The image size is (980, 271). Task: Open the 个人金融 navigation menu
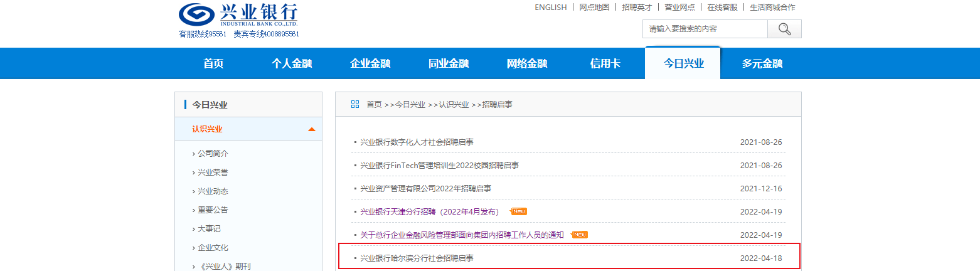pyautogui.click(x=292, y=63)
